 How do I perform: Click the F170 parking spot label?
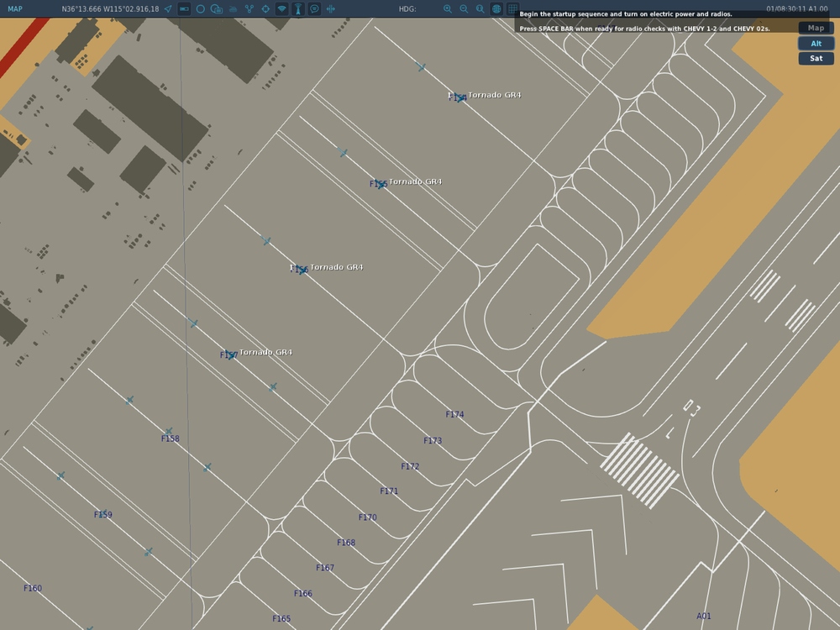[x=368, y=517]
